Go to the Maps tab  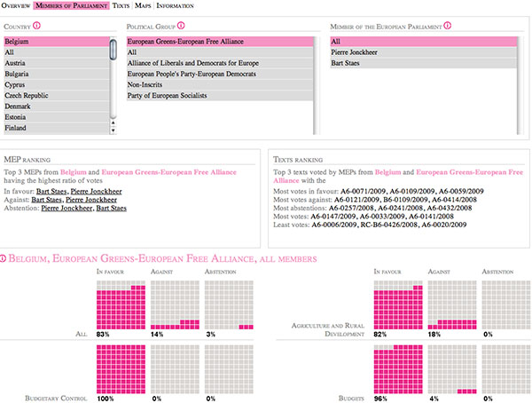144,5
